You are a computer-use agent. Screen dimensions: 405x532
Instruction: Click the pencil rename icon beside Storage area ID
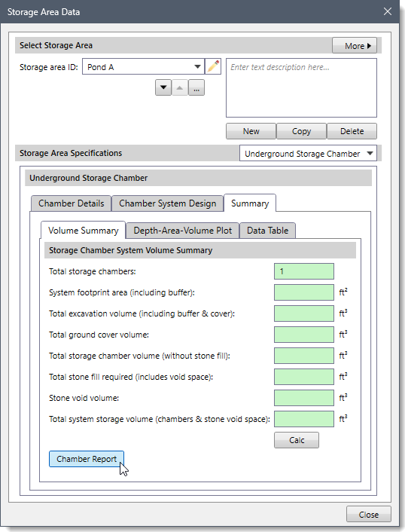[x=213, y=66]
